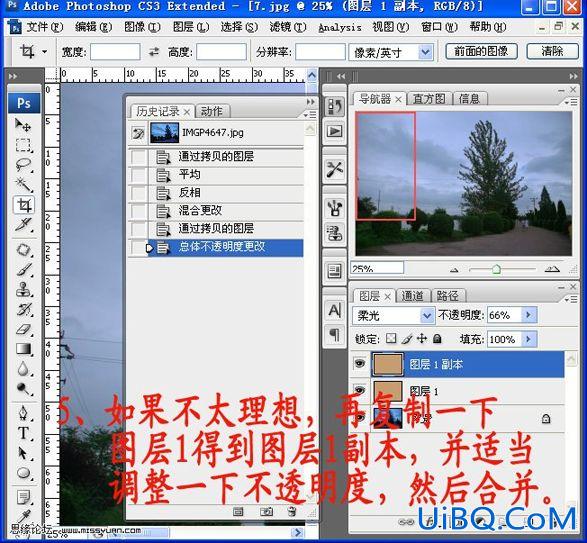Select the Healing Brush tool
Screen dimensions: 587x543
pyautogui.click(x=23, y=249)
